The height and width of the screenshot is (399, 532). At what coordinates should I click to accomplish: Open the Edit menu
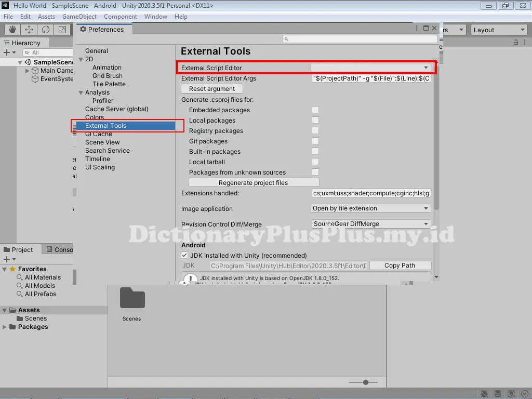[25, 16]
